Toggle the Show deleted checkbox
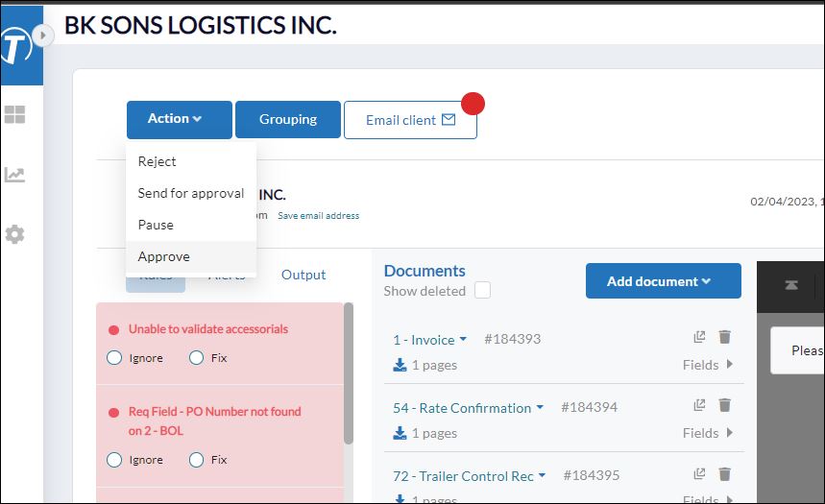The height and width of the screenshot is (504, 825). click(x=482, y=291)
